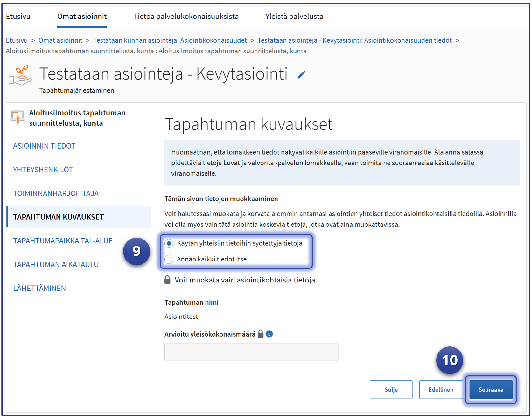Open the LÄHETTÄMINEN sidebar step
The image size is (532, 418).
click(39, 289)
